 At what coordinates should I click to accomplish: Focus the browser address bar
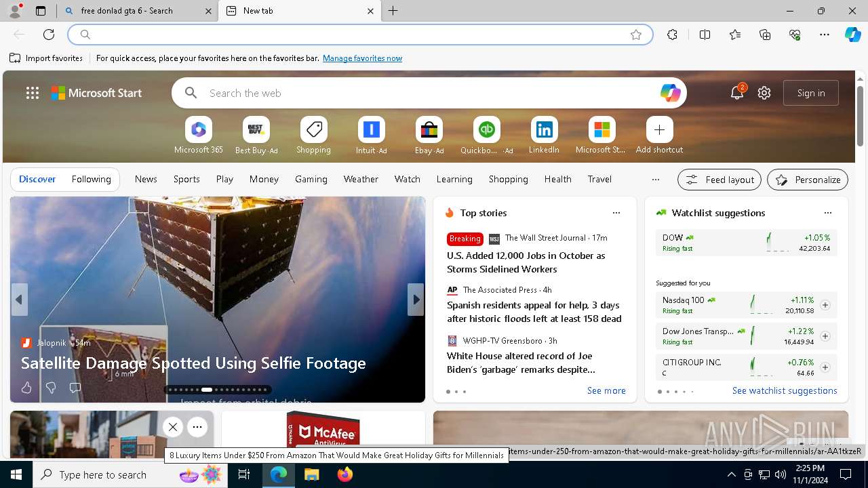pyautogui.click(x=359, y=35)
